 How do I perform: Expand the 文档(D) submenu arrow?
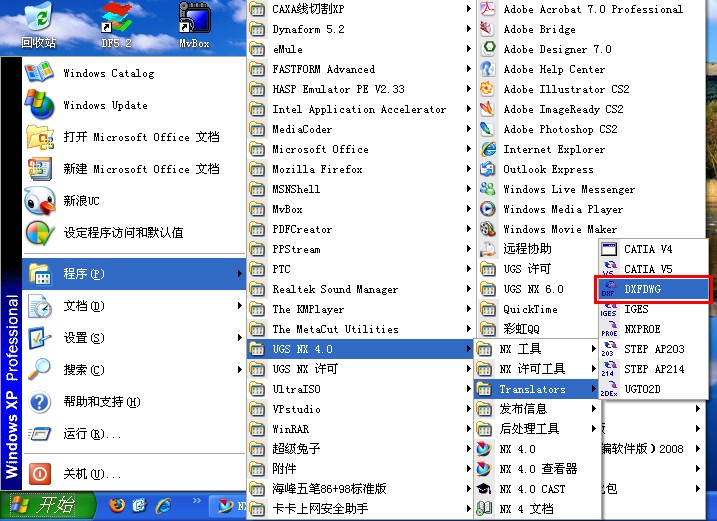(240, 306)
